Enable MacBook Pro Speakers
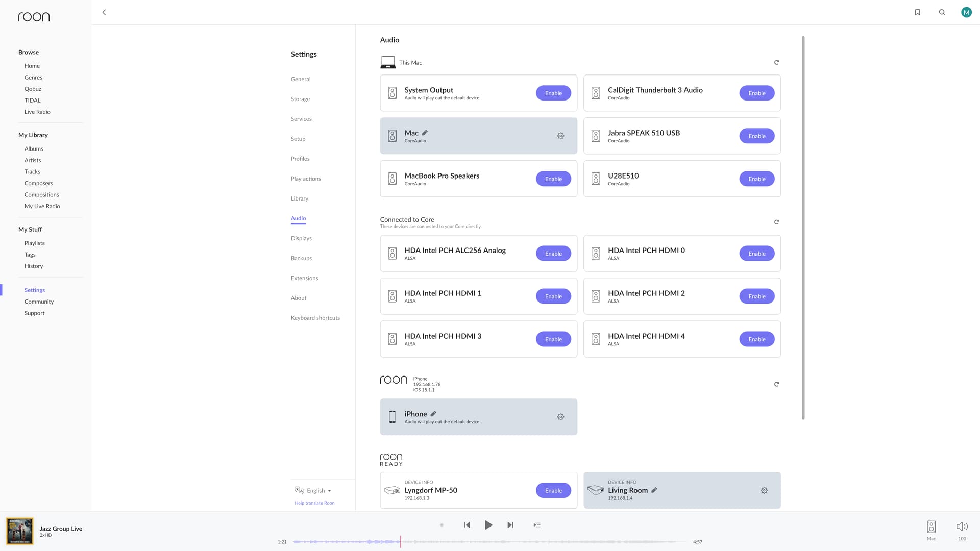The width and height of the screenshot is (980, 551). [x=553, y=179]
